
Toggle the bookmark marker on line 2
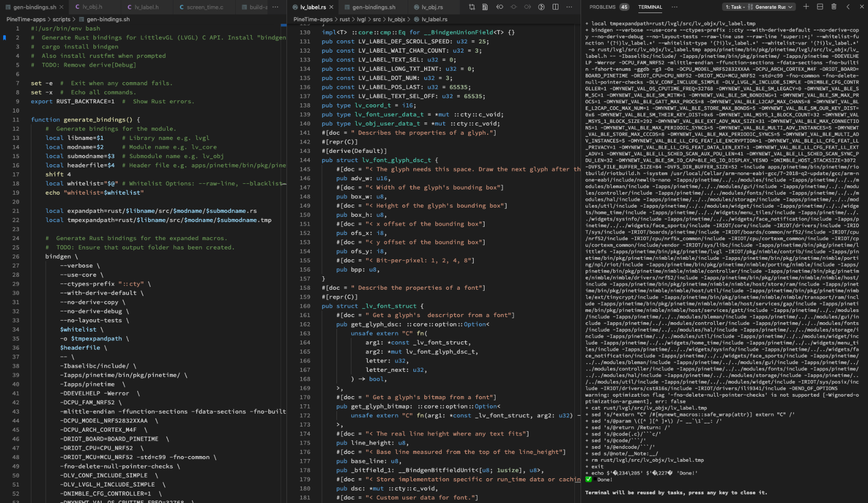coord(5,38)
